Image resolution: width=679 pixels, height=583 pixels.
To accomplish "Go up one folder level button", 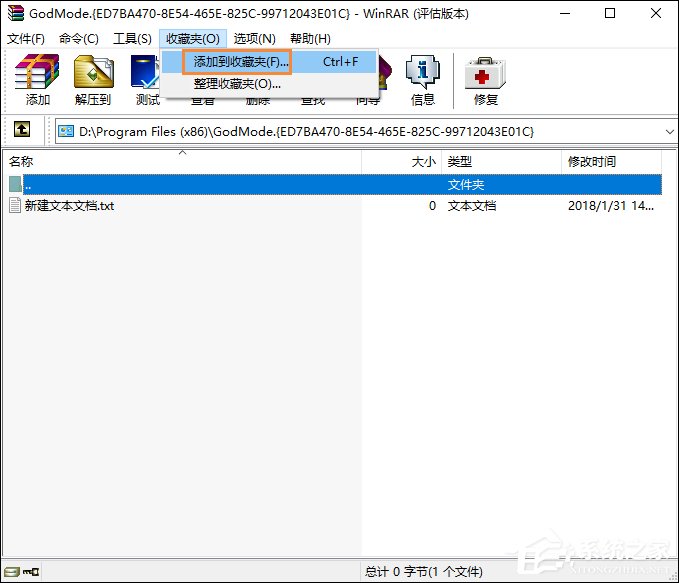I will tap(22, 129).
